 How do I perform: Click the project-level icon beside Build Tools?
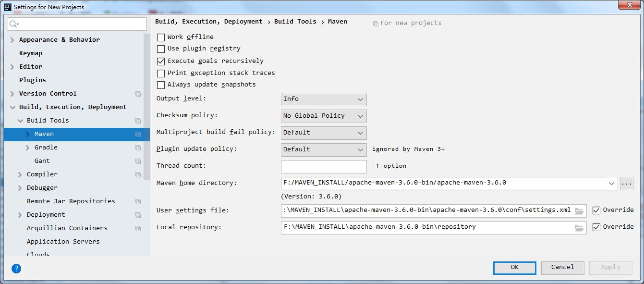point(138,121)
